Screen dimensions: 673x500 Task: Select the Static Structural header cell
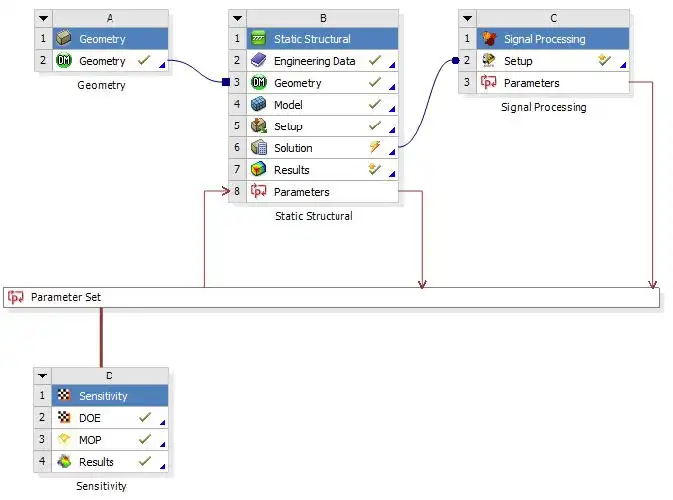322,39
